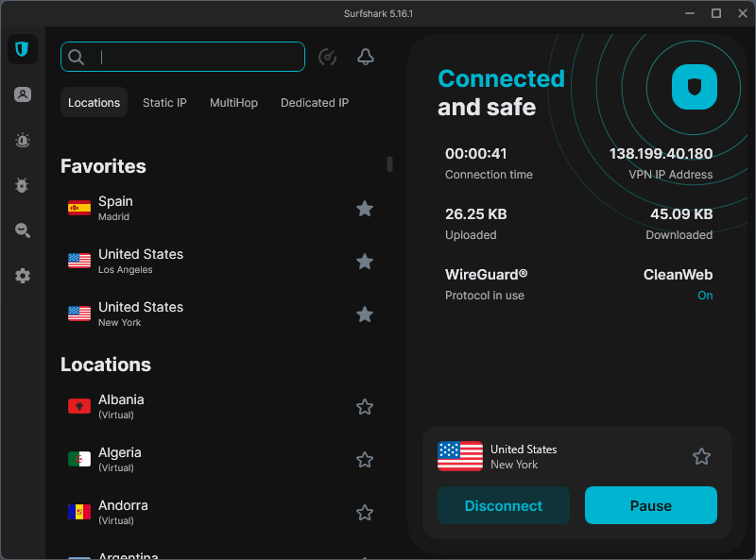
Task: Open notifications bell icon
Action: 366,57
